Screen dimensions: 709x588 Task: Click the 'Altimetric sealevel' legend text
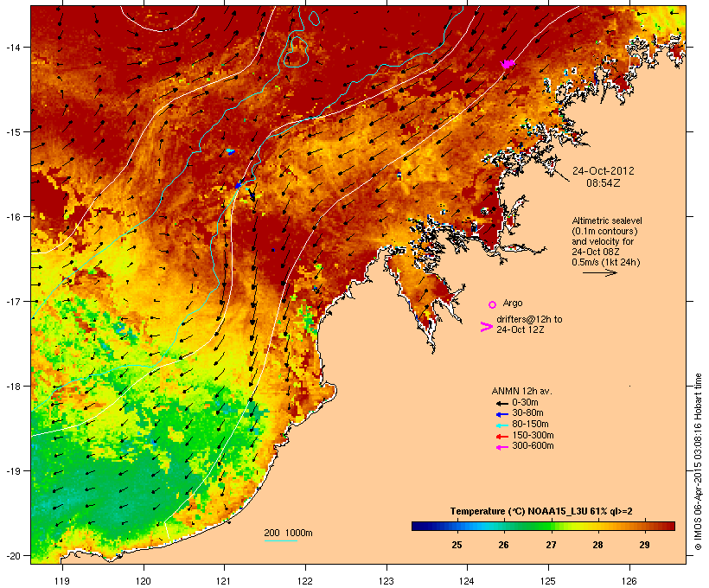click(607, 220)
